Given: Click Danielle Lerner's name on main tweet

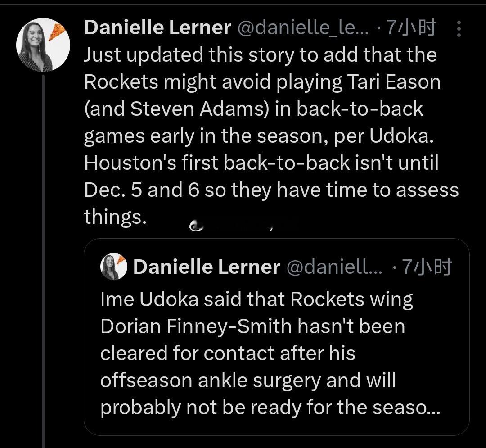Looking at the screenshot, I should click(157, 27).
